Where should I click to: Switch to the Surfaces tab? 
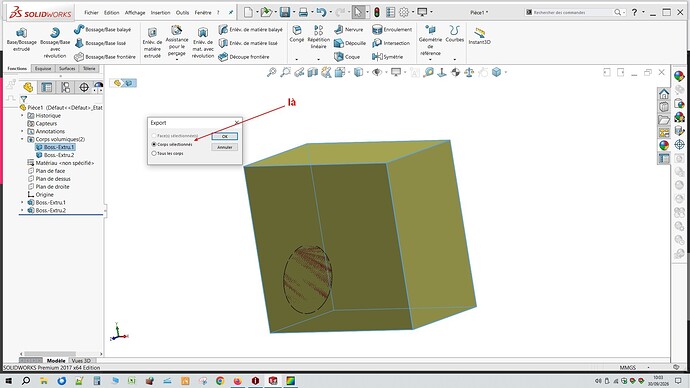tap(67, 69)
